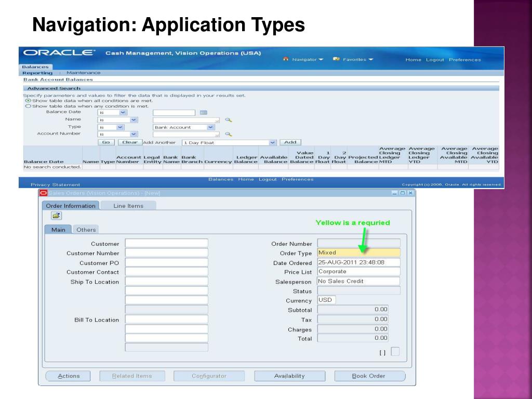Open the '1 Day Float' Add Another dropdown
532x399 pixels.
click(229, 142)
